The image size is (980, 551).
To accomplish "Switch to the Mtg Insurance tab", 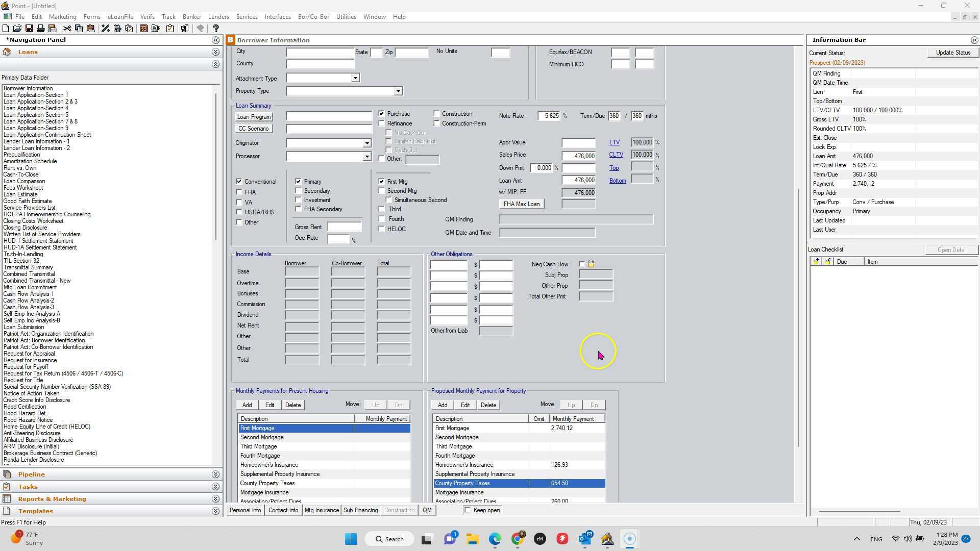I will pyautogui.click(x=322, y=510).
